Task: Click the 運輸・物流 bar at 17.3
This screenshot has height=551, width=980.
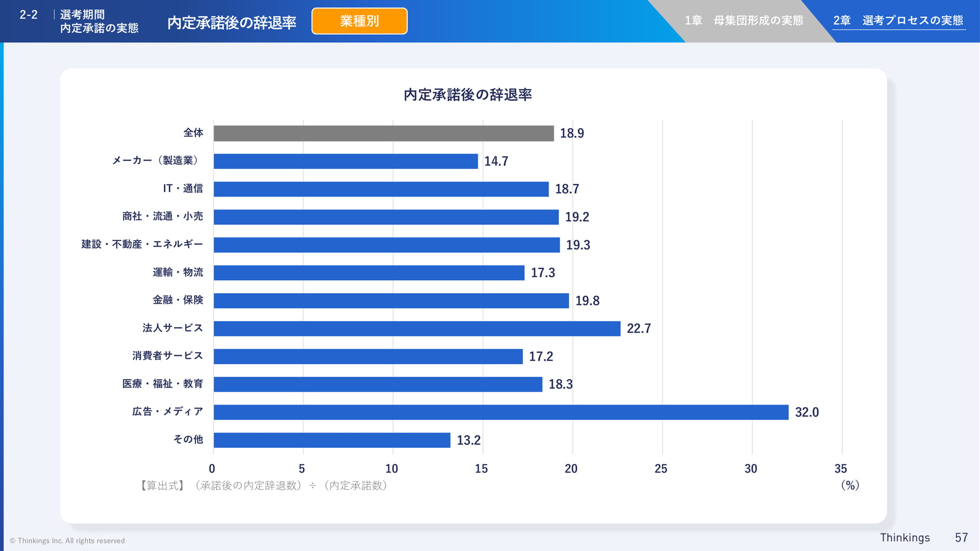Action: click(369, 273)
